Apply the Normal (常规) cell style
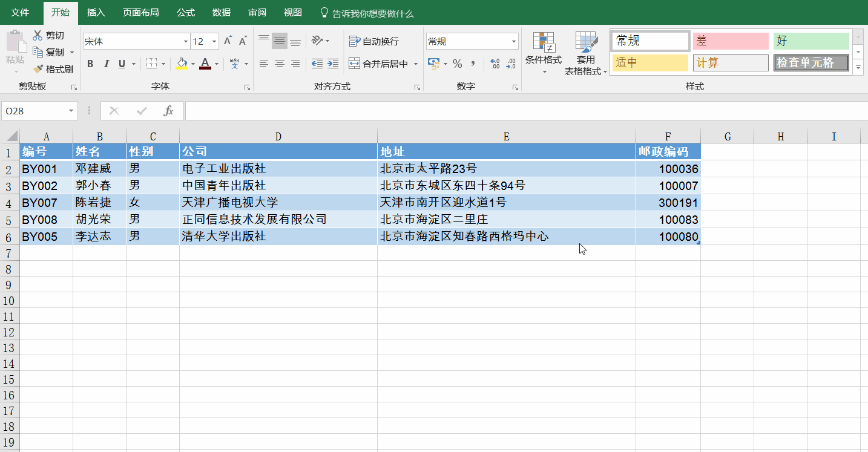This screenshot has height=452, width=868. click(x=650, y=41)
